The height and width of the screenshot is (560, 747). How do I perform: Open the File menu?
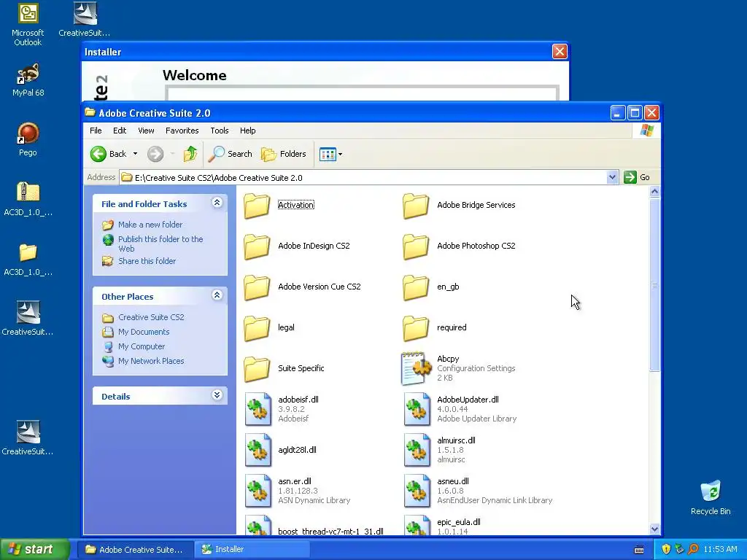tap(96, 131)
